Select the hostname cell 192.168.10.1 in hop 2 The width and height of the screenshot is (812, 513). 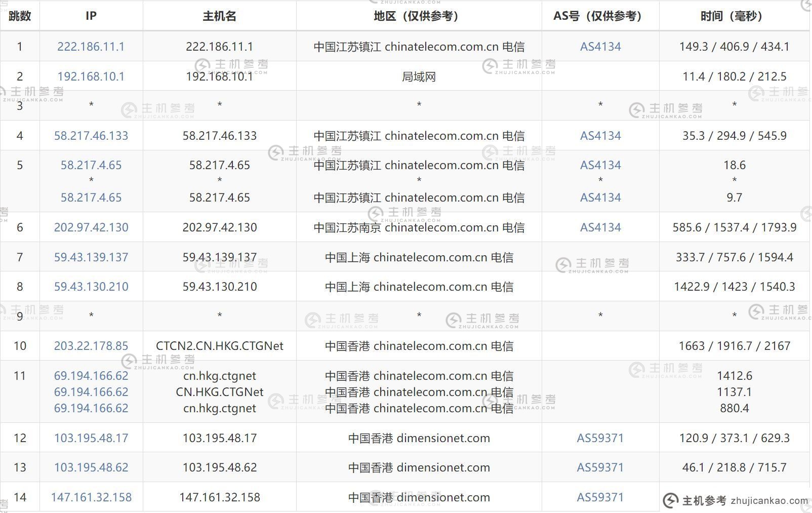(220, 76)
